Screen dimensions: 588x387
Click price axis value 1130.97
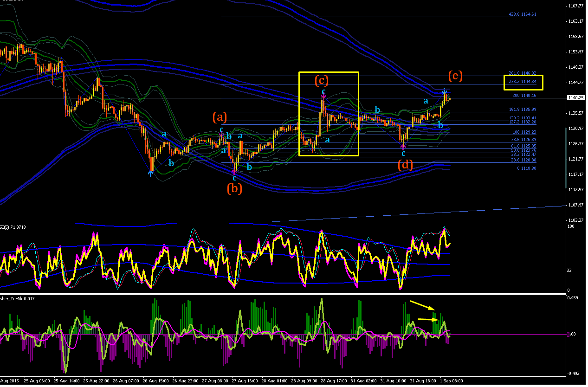(x=576, y=129)
